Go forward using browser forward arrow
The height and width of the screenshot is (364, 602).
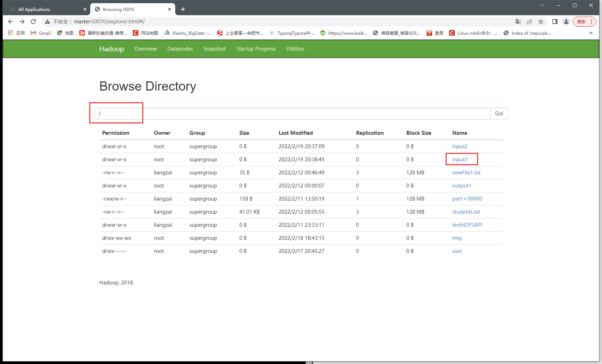point(22,22)
